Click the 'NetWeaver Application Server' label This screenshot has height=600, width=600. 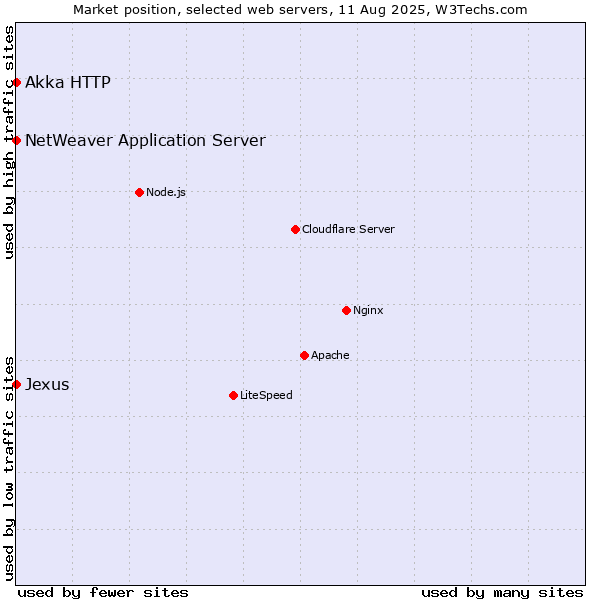pos(145,140)
